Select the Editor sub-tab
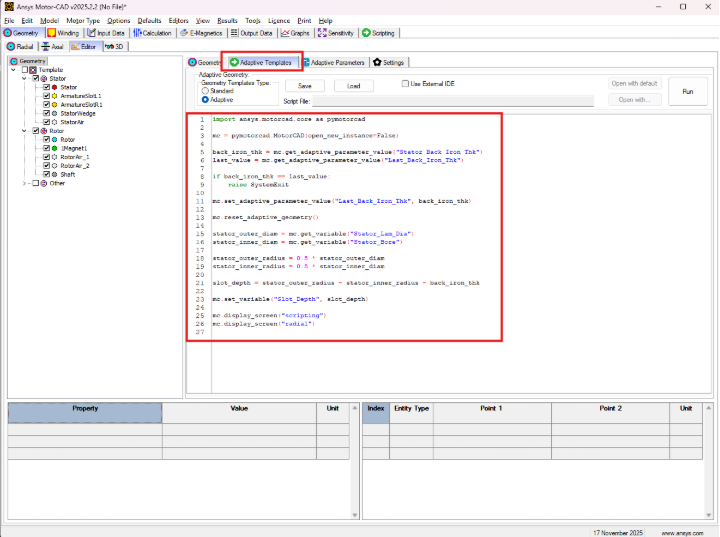The height and width of the screenshot is (537, 720). click(x=84, y=46)
